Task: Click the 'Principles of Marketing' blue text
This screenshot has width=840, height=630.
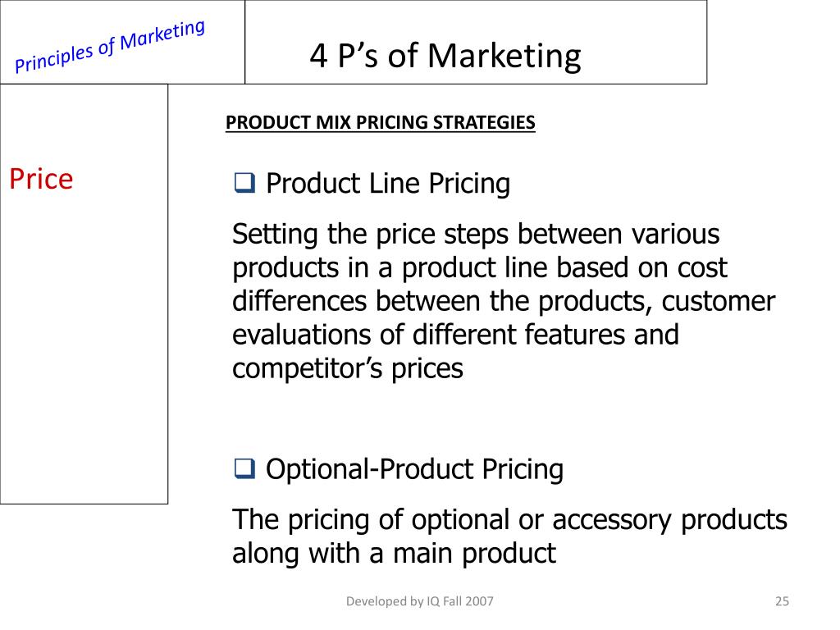Action: [110, 46]
